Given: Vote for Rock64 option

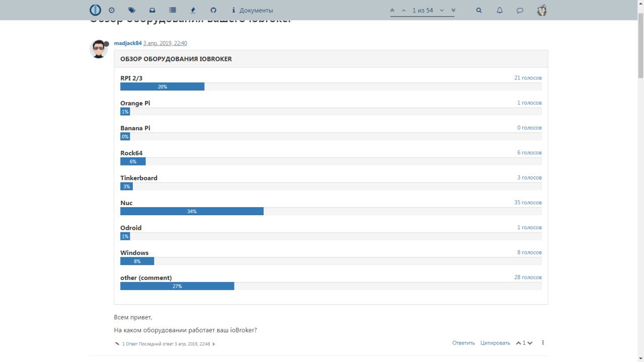Looking at the screenshot, I should 131,153.
